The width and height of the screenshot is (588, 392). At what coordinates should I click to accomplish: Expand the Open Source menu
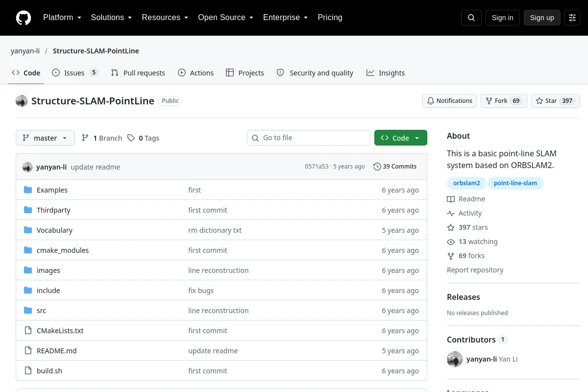click(225, 18)
